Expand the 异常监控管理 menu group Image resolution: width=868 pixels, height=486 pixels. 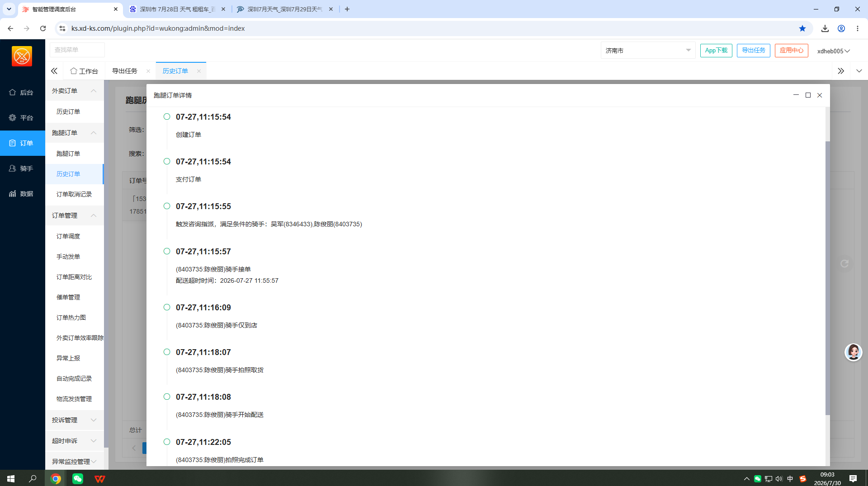[75, 462]
